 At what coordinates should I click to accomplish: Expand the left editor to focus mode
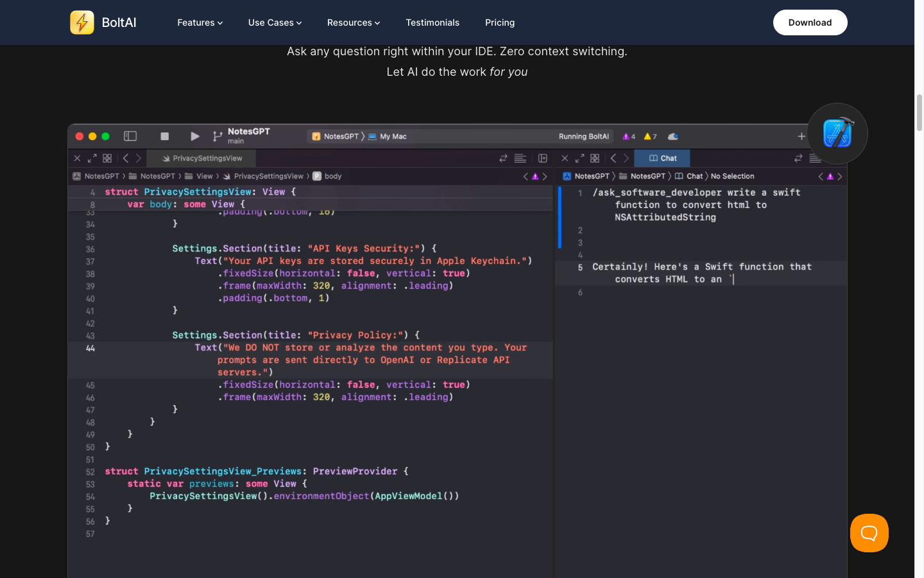92,158
